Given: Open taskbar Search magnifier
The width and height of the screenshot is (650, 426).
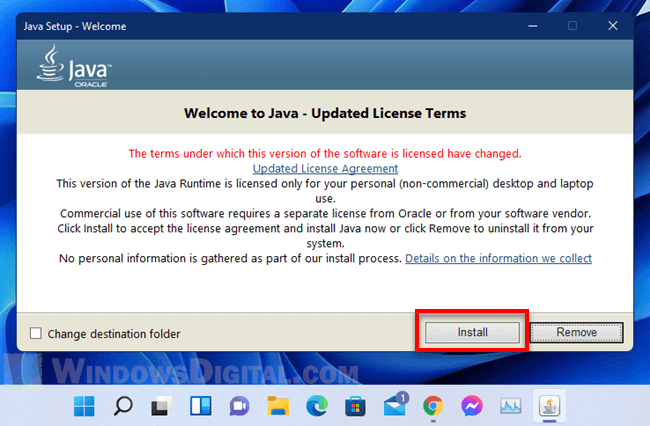Looking at the screenshot, I should (x=123, y=406).
